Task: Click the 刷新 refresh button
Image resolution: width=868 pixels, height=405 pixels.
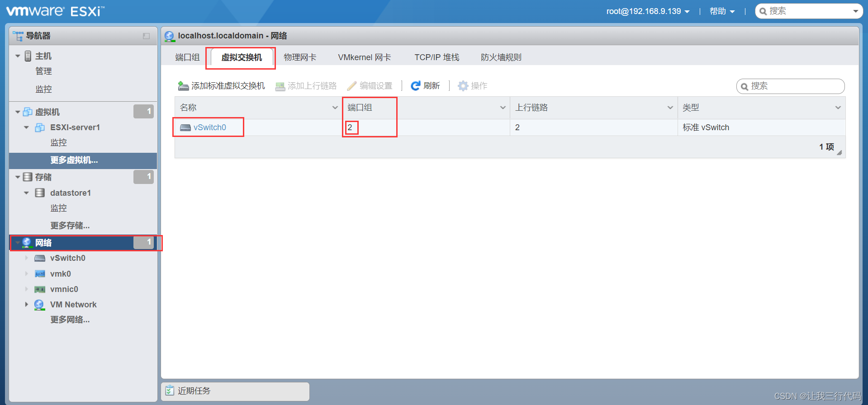Action: click(x=425, y=86)
